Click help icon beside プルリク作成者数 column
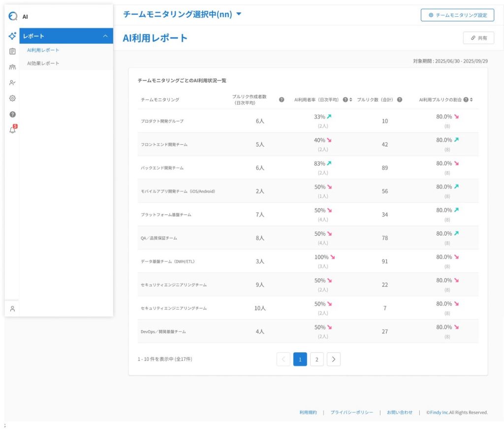The width and height of the screenshot is (504, 429). (x=282, y=99)
